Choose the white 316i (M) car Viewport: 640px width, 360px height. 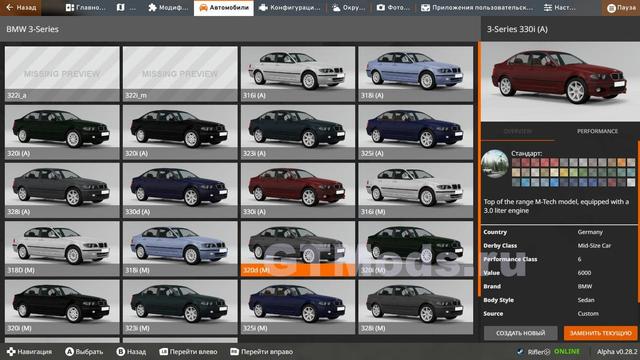pyautogui.click(x=416, y=191)
